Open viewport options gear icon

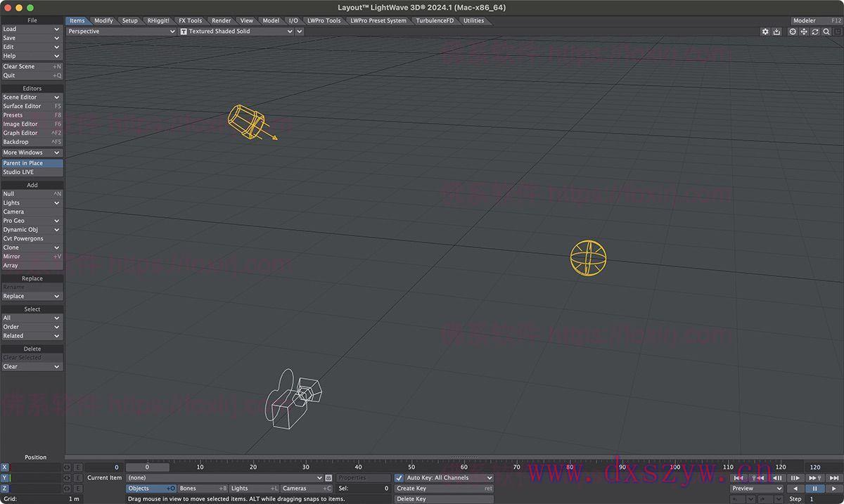coord(766,32)
